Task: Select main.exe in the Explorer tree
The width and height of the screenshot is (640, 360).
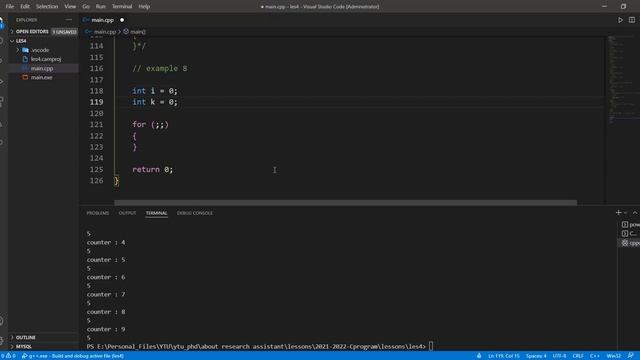Action: (43, 77)
